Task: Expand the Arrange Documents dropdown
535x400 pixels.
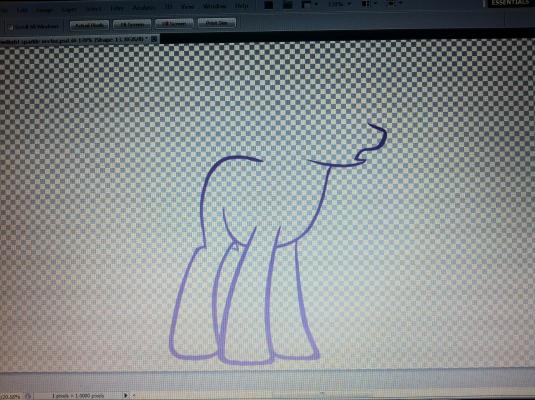Action: (x=369, y=4)
